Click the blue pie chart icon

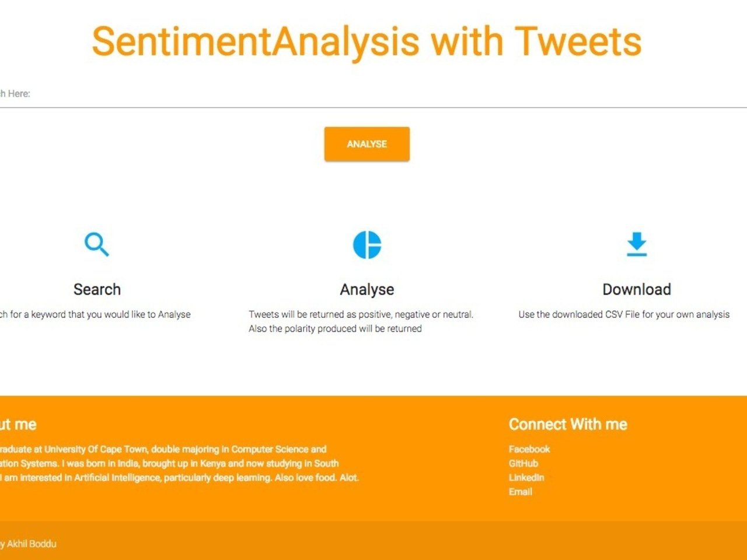pyautogui.click(x=367, y=244)
